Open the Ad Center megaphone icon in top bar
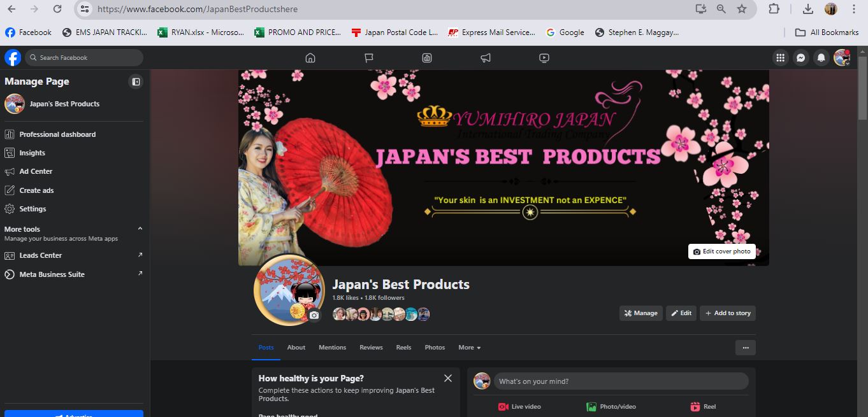This screenshot has height=417, width=868. pos(486,58)
